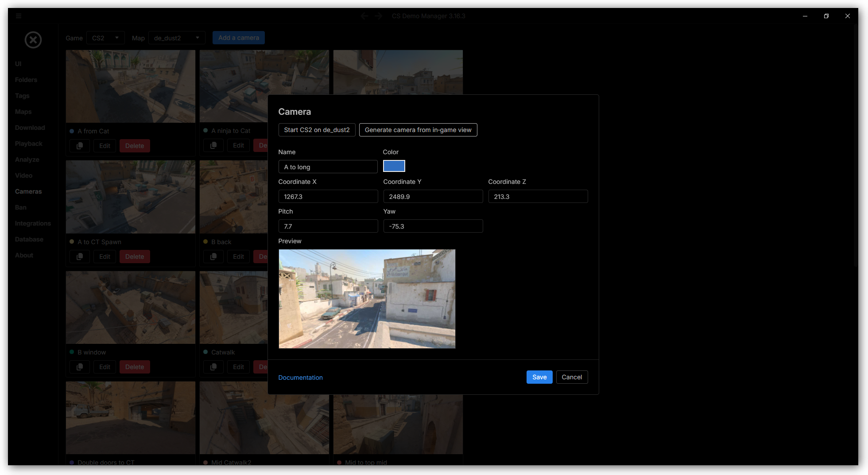The width and height of the screenshot is (868, 475).
Task: Open the Game CS2 dropdown
Action: tap(105, 38)
